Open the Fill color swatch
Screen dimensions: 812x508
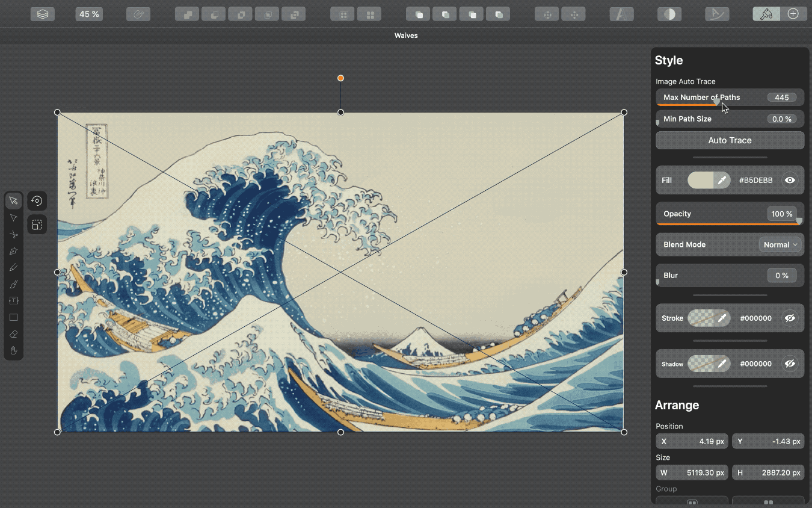[x=700, y=180]
